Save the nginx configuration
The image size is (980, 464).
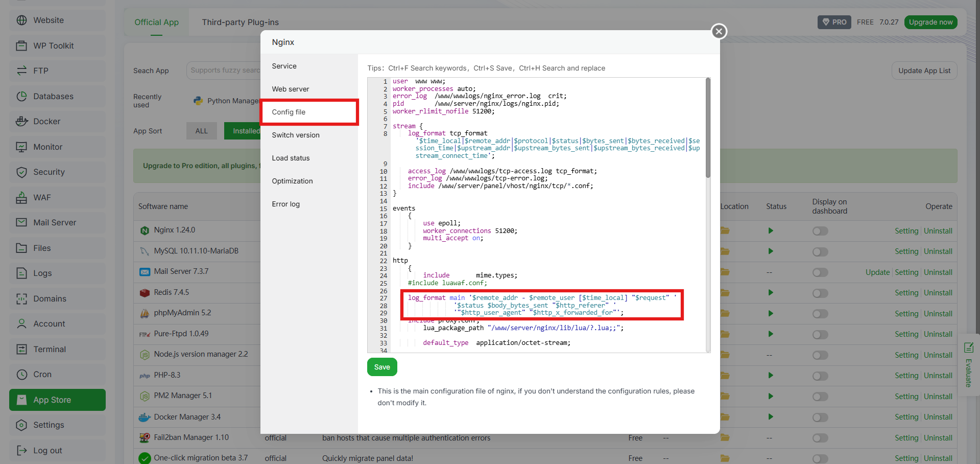click(382, 367)
